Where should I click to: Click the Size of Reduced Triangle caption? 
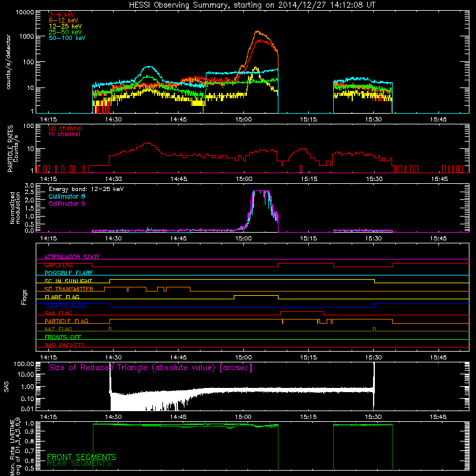[151, 368]
